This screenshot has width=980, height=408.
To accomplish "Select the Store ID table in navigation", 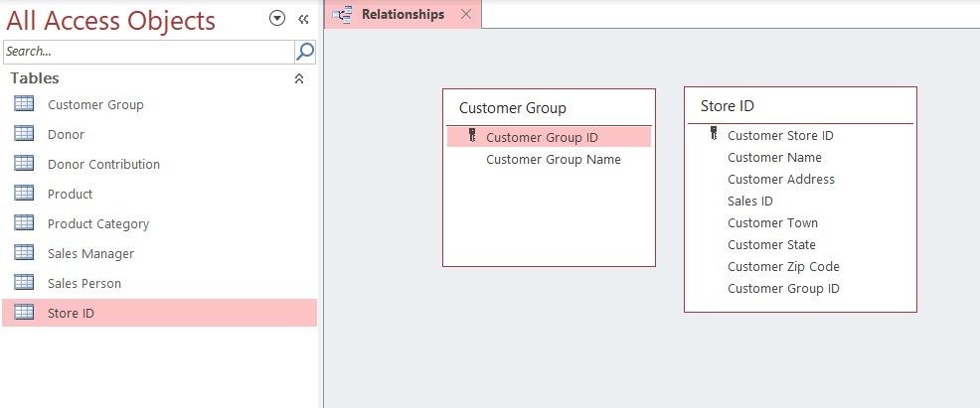I will tap(159, 313).
